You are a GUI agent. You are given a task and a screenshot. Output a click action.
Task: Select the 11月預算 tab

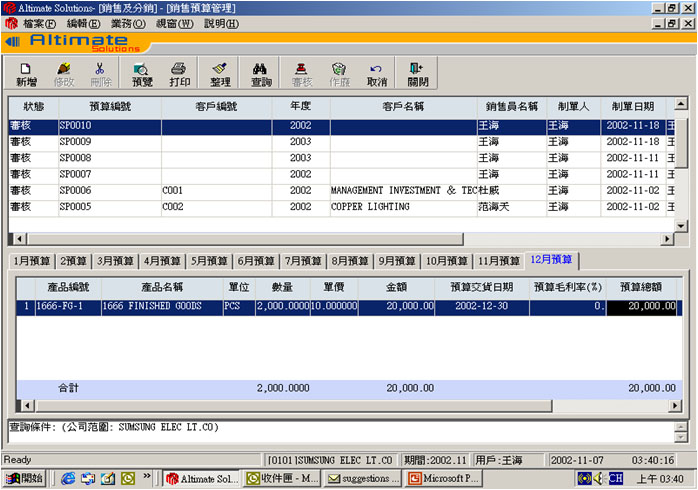(x=498, y=261)
